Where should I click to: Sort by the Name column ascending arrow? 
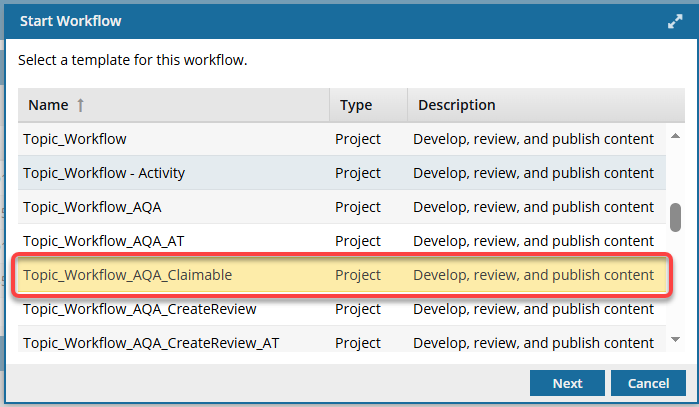coord(78,105)
